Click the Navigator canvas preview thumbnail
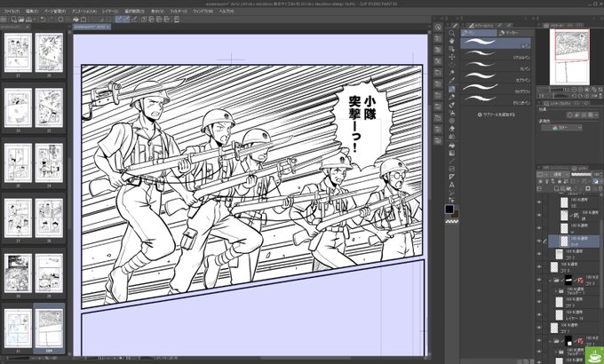604x364 pixels. pos(569,57)
